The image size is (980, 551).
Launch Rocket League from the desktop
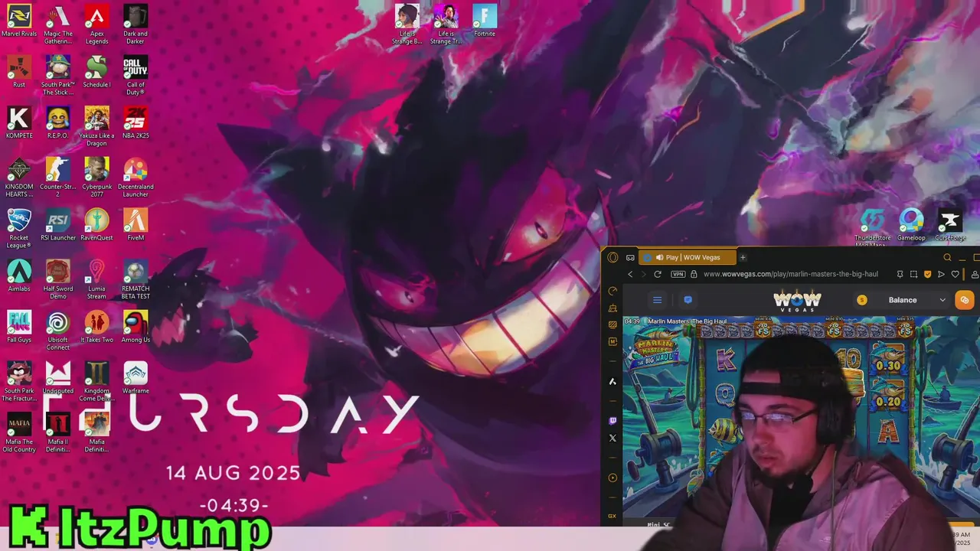(19, 229)
